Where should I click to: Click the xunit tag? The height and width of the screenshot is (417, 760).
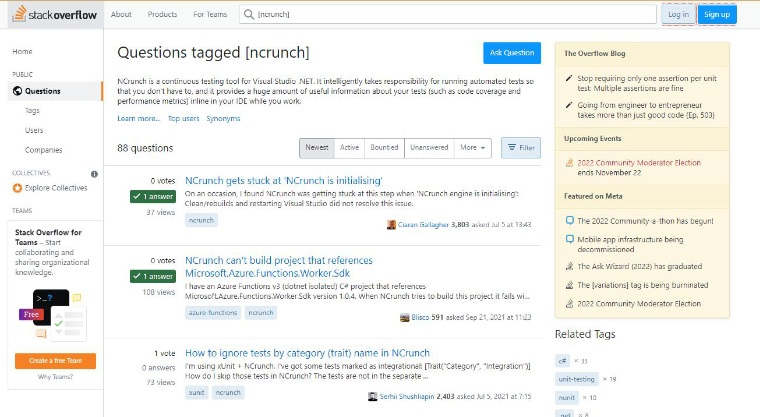[196, 392]
